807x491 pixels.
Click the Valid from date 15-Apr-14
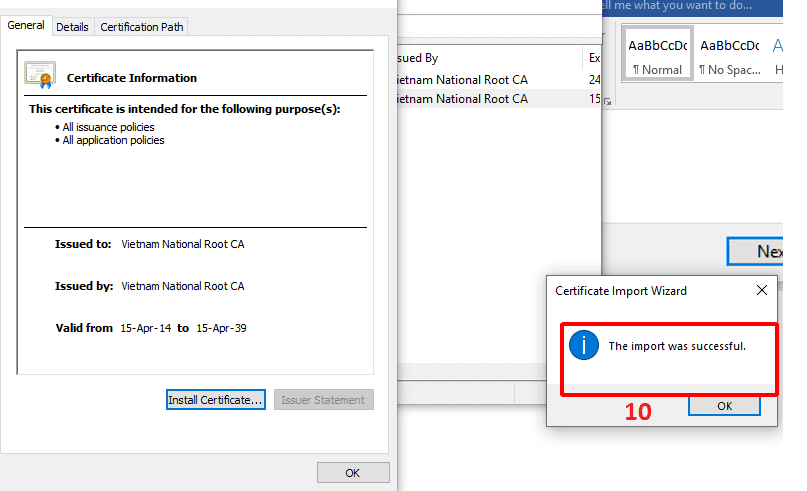[146, 328]
